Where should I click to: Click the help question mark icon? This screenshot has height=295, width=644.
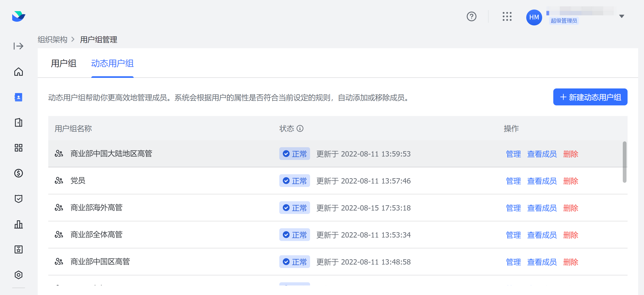471,16
